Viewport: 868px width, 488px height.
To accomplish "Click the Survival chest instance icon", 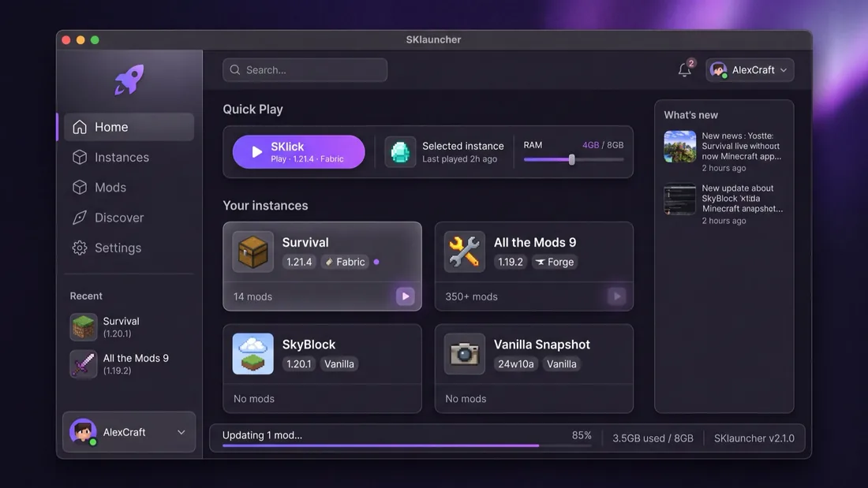I will click(253, 251).
